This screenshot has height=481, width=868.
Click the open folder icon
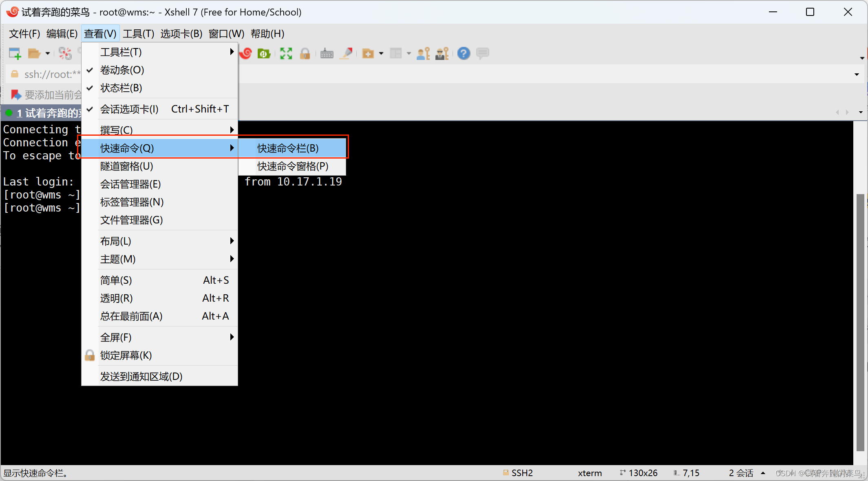(34, 53)
